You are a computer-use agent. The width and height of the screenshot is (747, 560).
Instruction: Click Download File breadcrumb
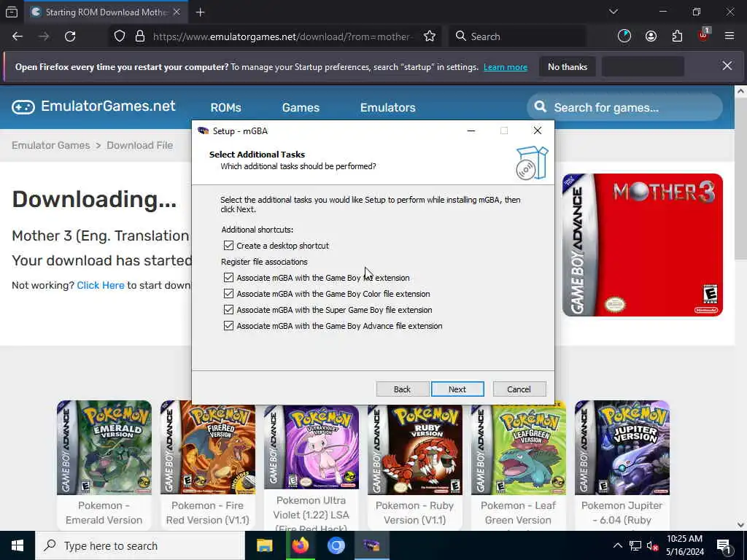click(139, 145)
